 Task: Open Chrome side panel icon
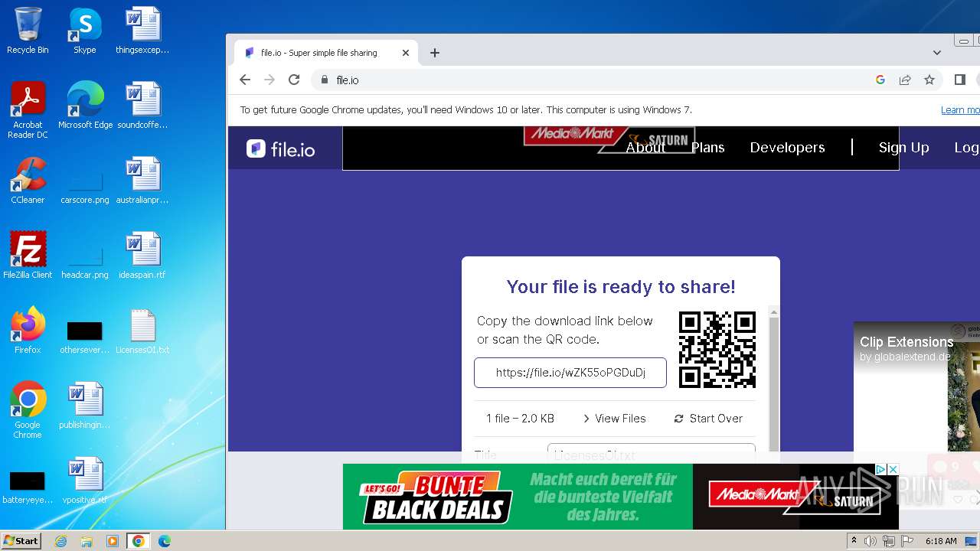point(960,80)
